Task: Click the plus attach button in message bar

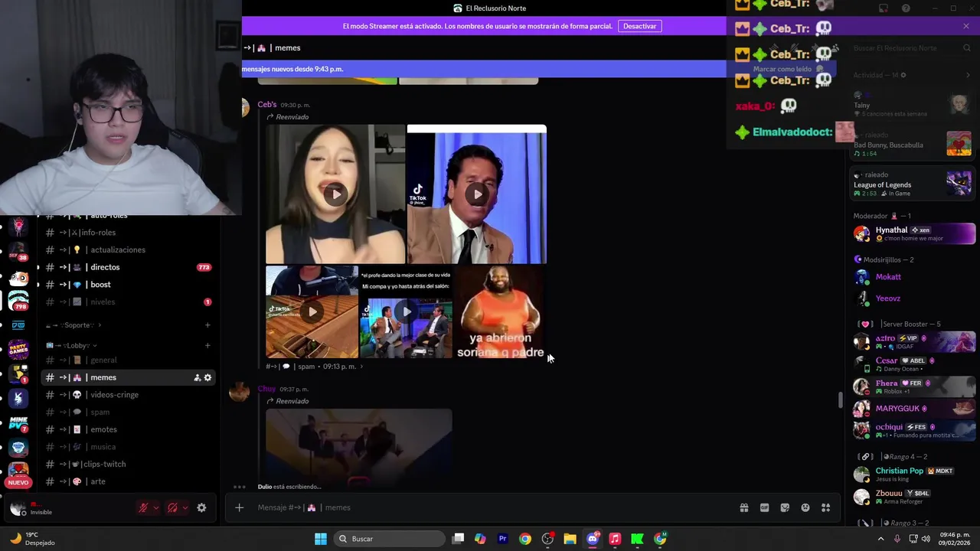Action: (x=239, y=507)
